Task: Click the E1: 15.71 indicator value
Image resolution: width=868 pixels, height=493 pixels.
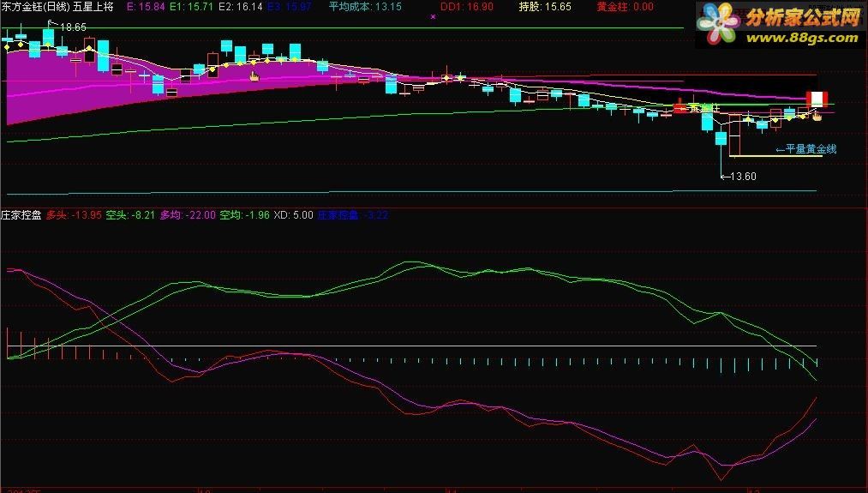Action: pos(192,7)
